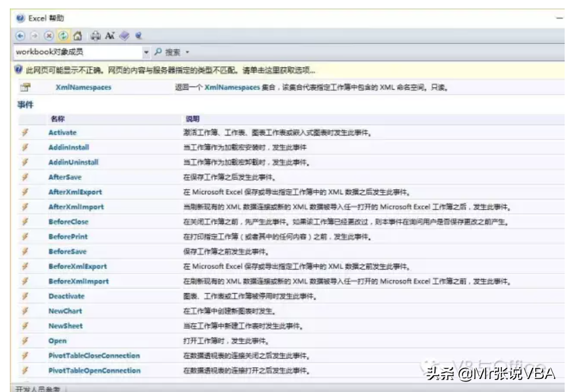This screenshot has width=566, height=392.
Task: Click the lightning icon beside NewChart
Action: pos(24,311)
